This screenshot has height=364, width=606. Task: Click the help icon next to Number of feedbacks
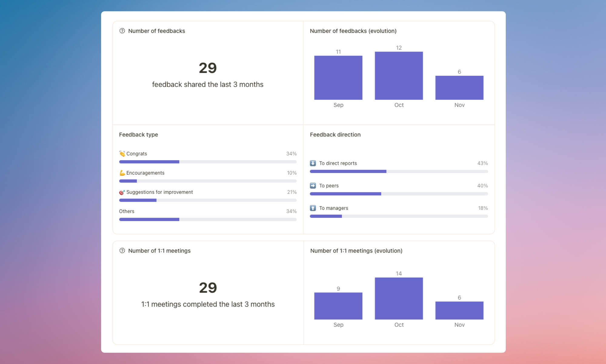pos(122,31)
